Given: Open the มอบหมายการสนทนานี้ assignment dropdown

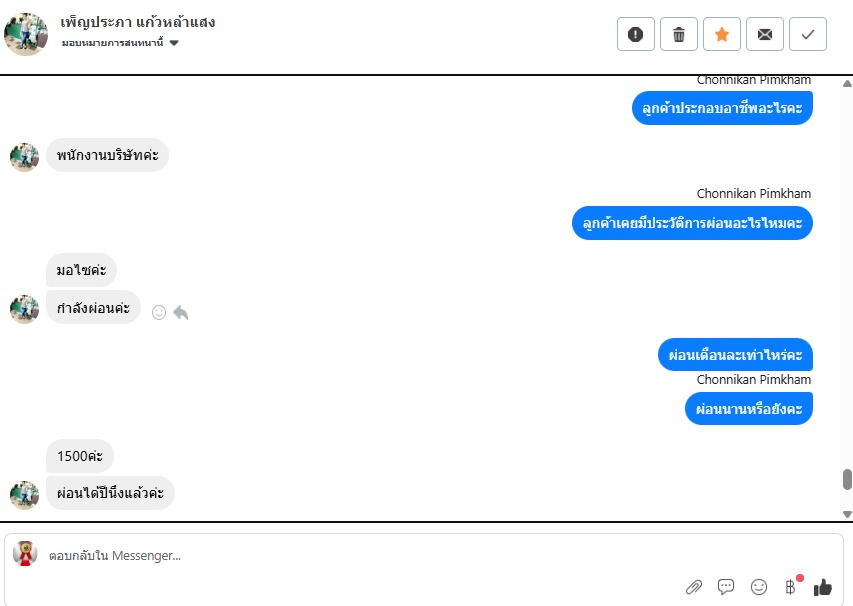Looking at the screenshot, I should point(120,42).
